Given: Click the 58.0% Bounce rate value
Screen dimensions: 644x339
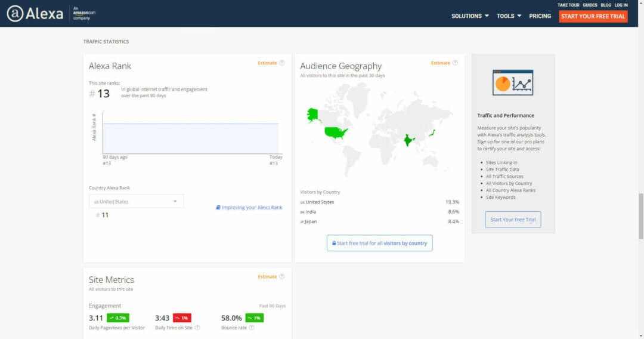Looking at the screenshot, I should coord(231,318).
